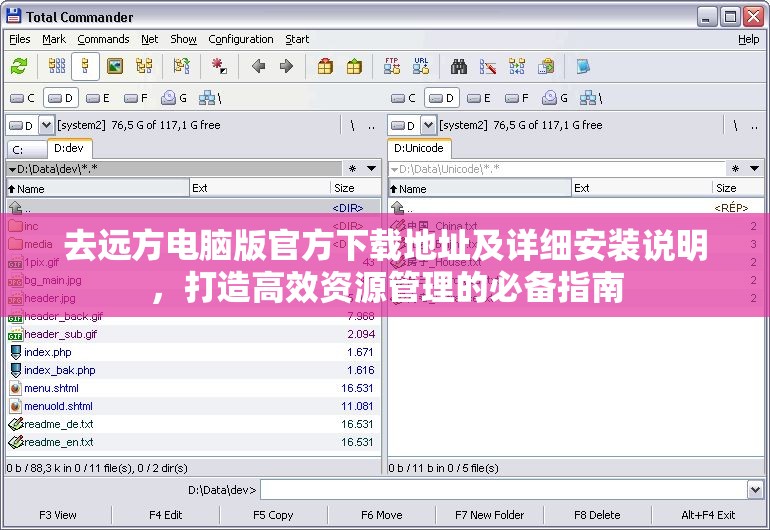770x530 pixels.
Task: Select index.php file in left panel
Action: [x=193, y=352]
